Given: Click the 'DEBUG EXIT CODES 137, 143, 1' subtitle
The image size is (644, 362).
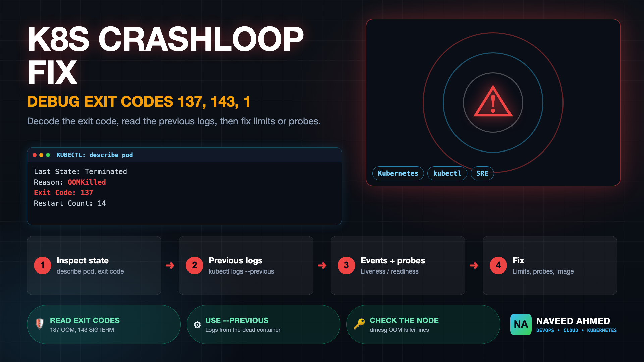Looking at the screenshot, I should [139, 102].
